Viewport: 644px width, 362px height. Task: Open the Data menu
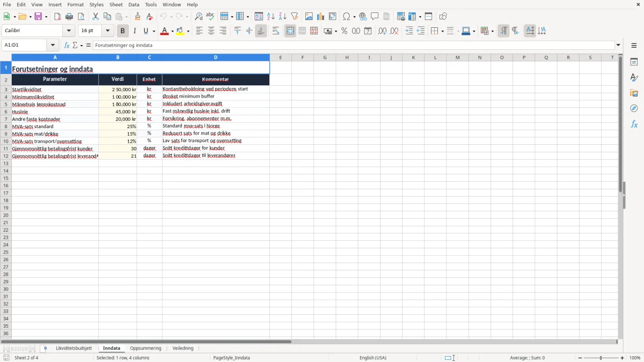pos(134,4)
